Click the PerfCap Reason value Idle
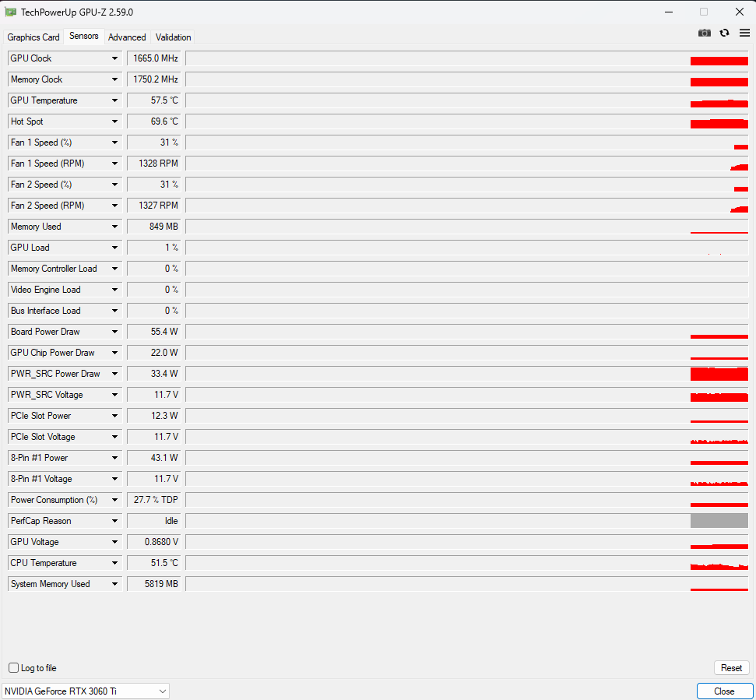The height and width of the screenshot is (700, 756). coord(154,521)
